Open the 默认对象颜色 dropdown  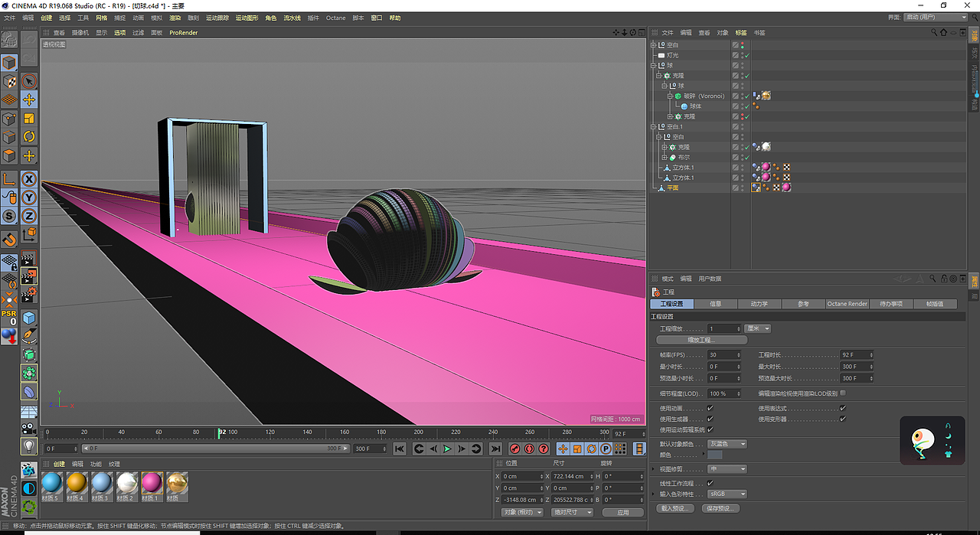[x=727, y=444]
